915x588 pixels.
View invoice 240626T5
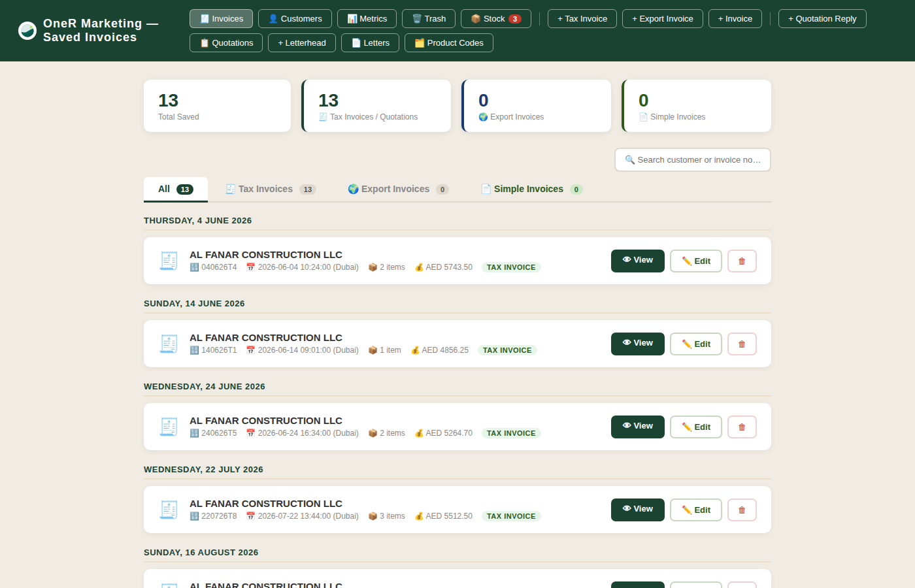tap(638, 427)
